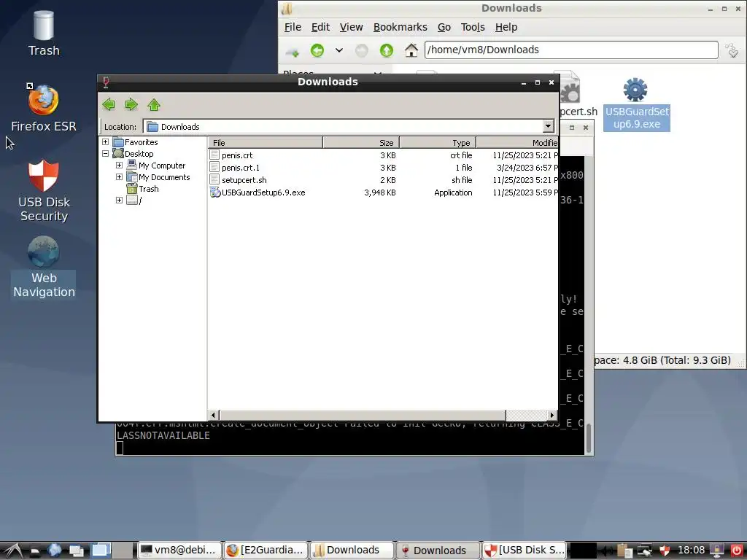
Task: Select USBGuardSetup6.9.exe in the Wine list
Action: click(384, 192)
